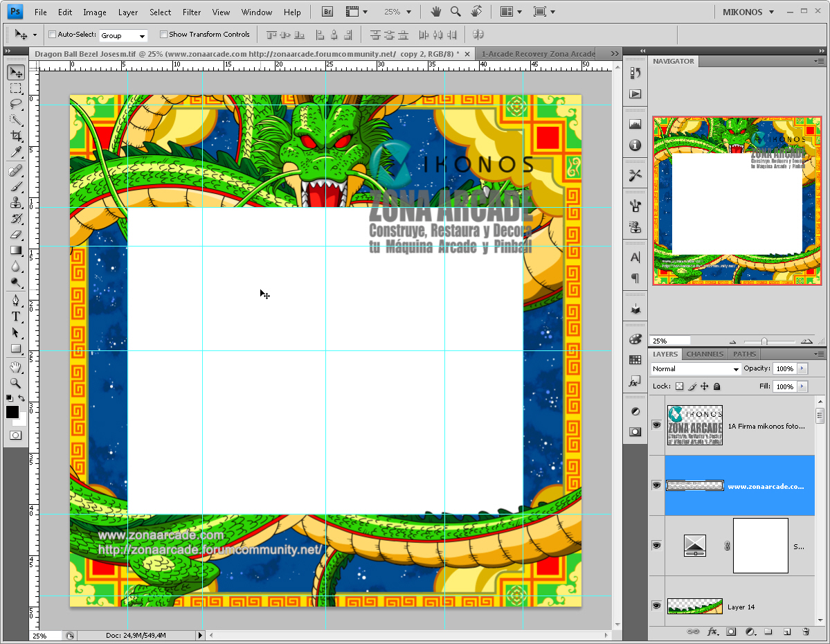The height and width of the screenshot is (644, 830).
Task: Swap foreground and background colors
Action: (21, 397)
